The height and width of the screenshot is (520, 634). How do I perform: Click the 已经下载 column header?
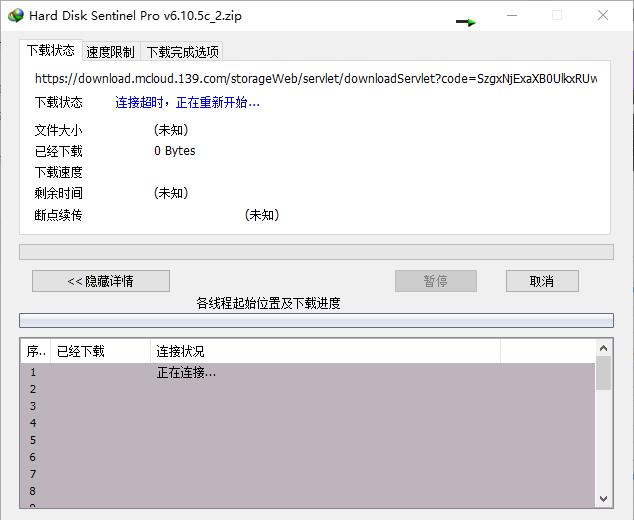100,351
